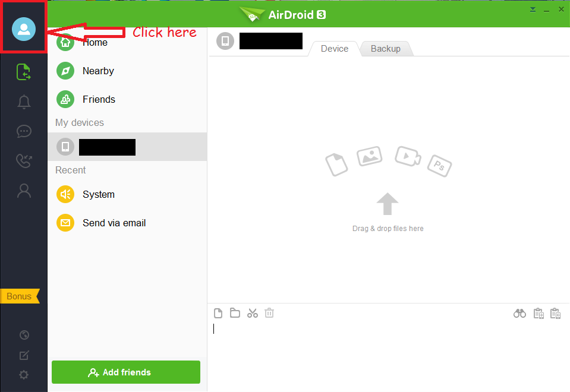Click the new file icon in toolbar

(x=218, y=313)
